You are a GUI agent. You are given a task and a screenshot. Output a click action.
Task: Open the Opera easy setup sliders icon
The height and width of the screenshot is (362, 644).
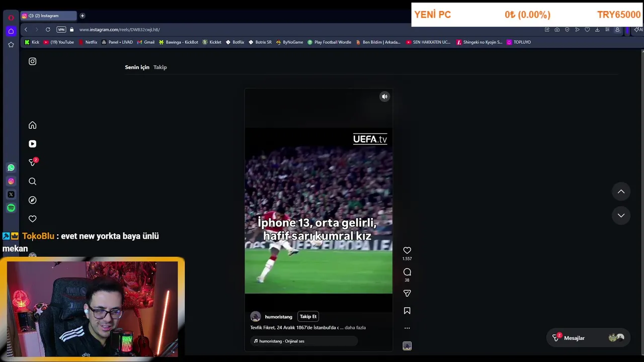607,30
